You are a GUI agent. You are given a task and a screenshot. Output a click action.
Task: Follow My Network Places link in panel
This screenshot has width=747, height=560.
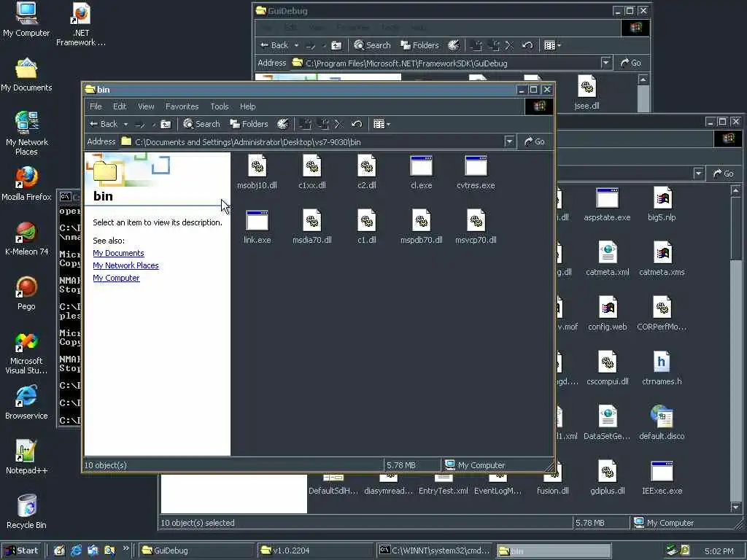pos(125,265)
